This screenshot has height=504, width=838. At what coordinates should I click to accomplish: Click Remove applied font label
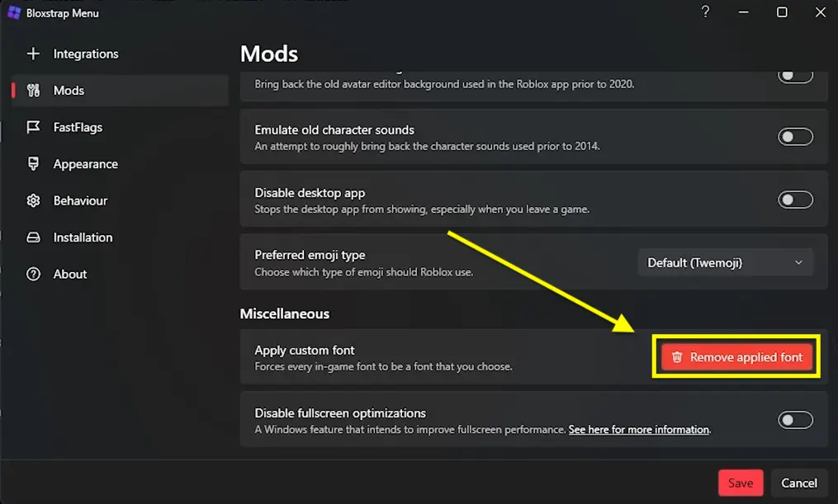pos(746,357)
